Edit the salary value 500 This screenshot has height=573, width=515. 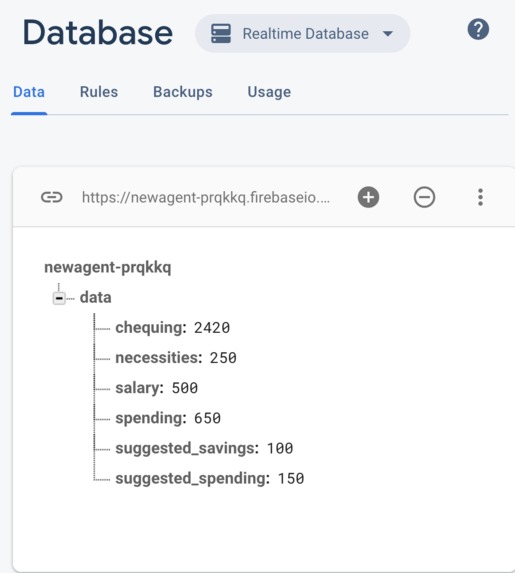tap(185, 388)
